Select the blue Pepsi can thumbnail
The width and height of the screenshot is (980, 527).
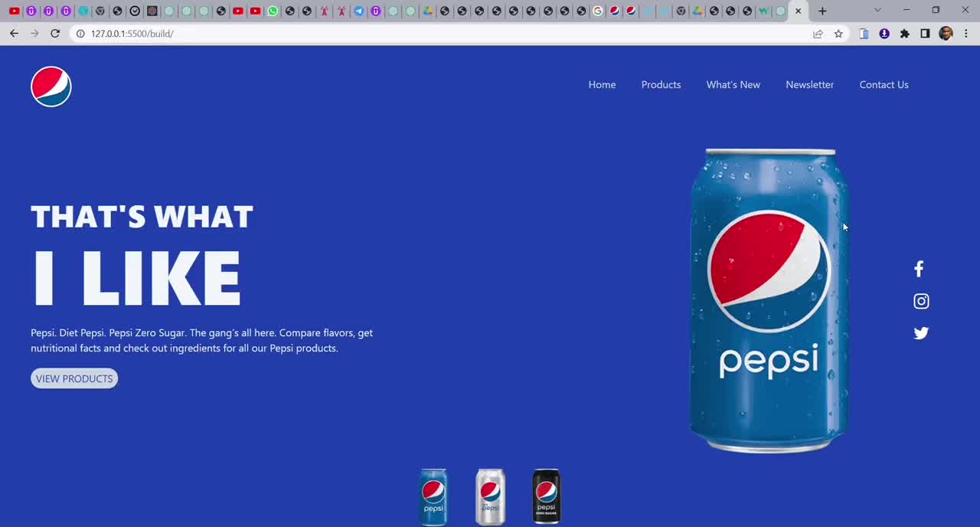click(433, 496)
